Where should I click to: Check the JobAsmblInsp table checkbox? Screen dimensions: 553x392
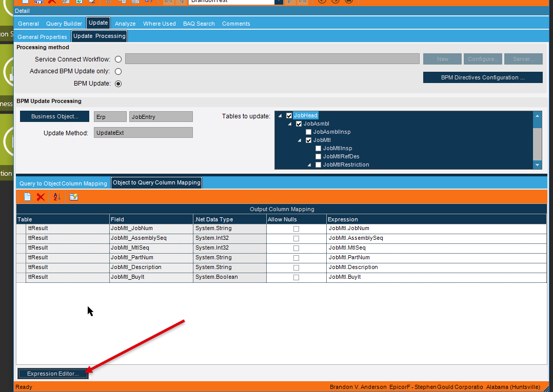coord(309,132)
